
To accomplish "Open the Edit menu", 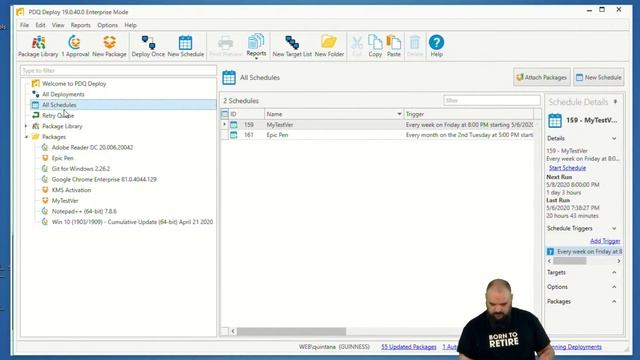I will click(40, 25).
